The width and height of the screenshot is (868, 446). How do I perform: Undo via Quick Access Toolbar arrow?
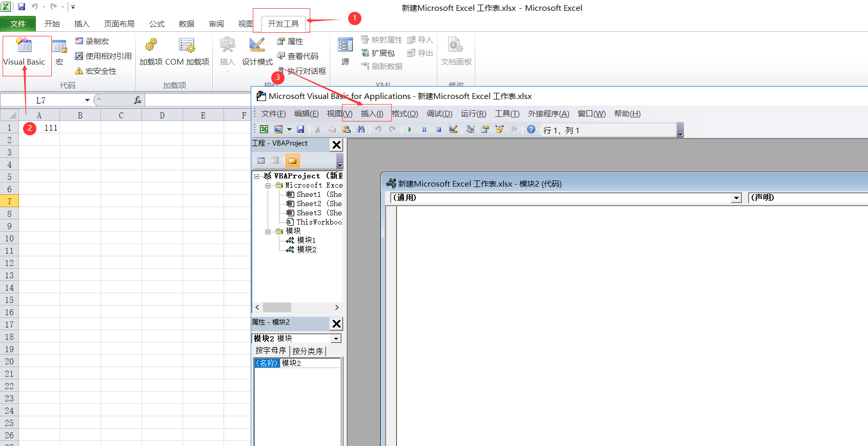click(35, 7)
